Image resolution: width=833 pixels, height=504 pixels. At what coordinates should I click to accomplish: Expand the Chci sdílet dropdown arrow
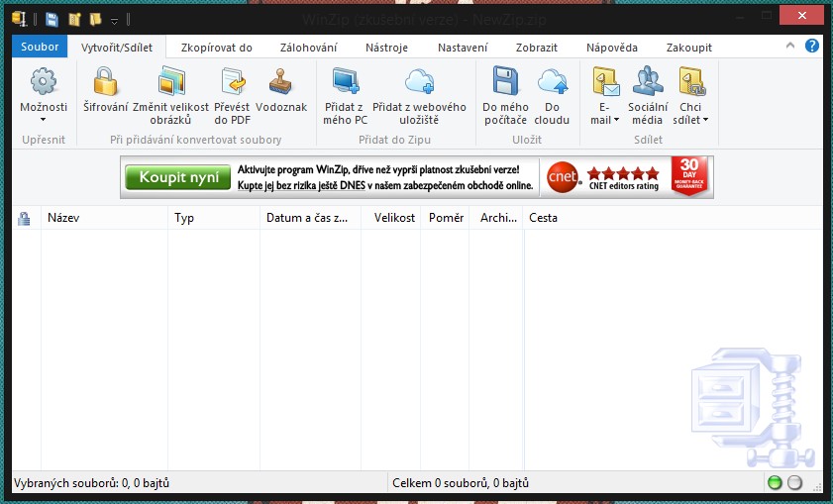[705, 120]
